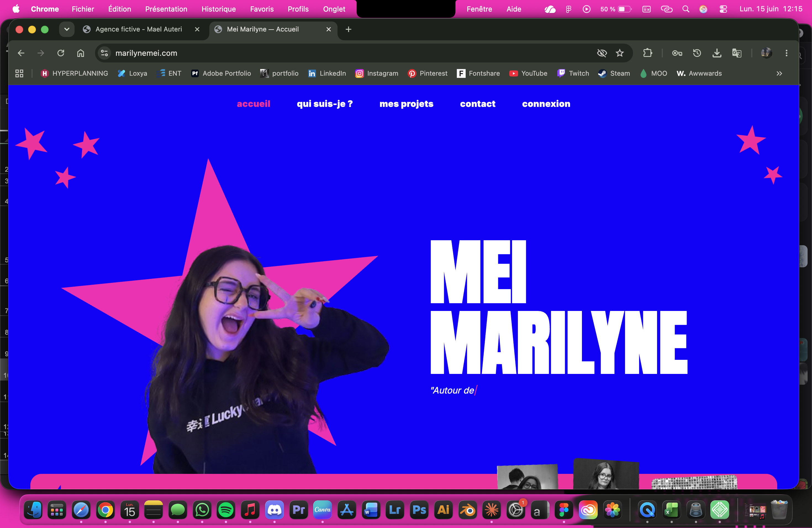Open Blender from the Dock
The image size is (812, 528).
(x=467, y=510)
